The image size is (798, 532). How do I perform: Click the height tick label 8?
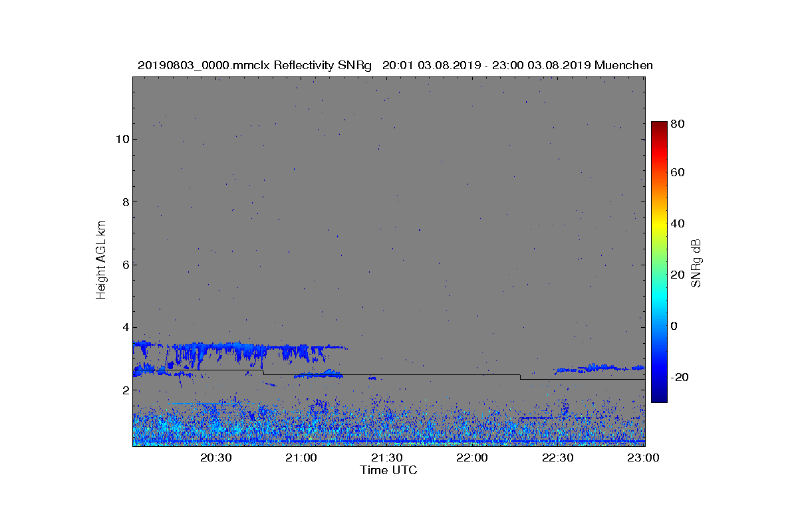tap(125, 202)
